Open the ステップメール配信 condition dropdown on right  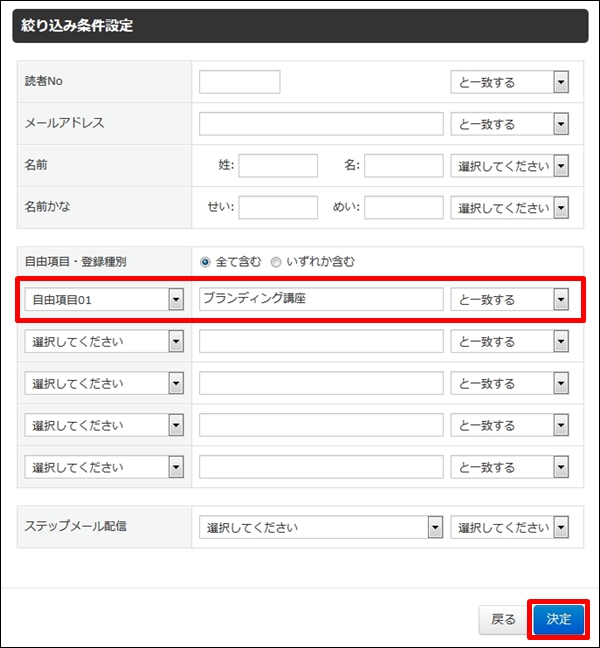pyautogui.click(x=510, y=527)
